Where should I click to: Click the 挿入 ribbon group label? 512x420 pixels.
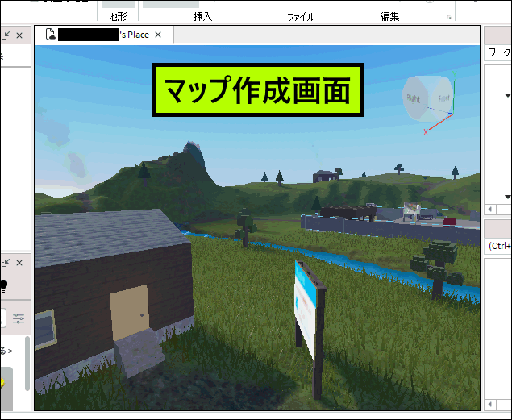202,16
